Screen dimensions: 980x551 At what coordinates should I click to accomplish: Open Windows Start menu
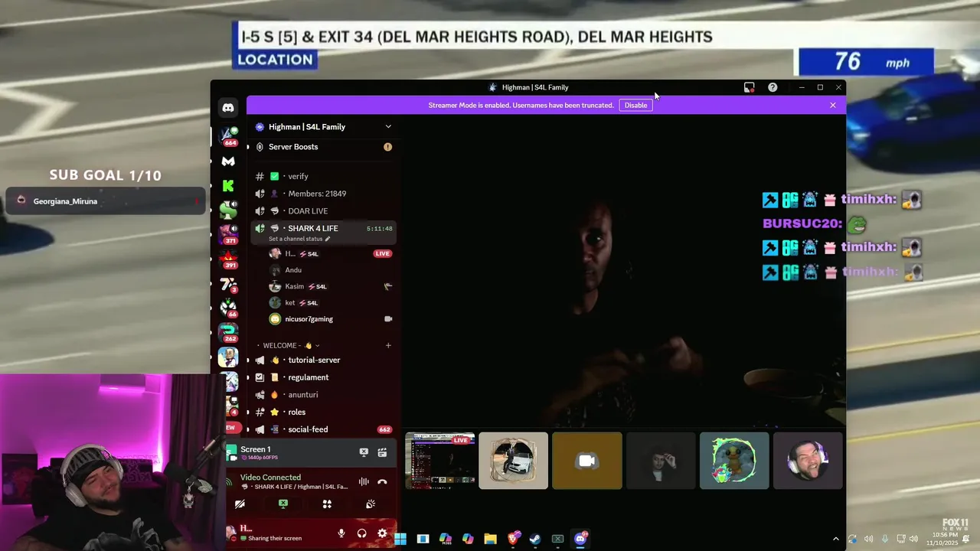pyautogui.click(x=400, y=539)
